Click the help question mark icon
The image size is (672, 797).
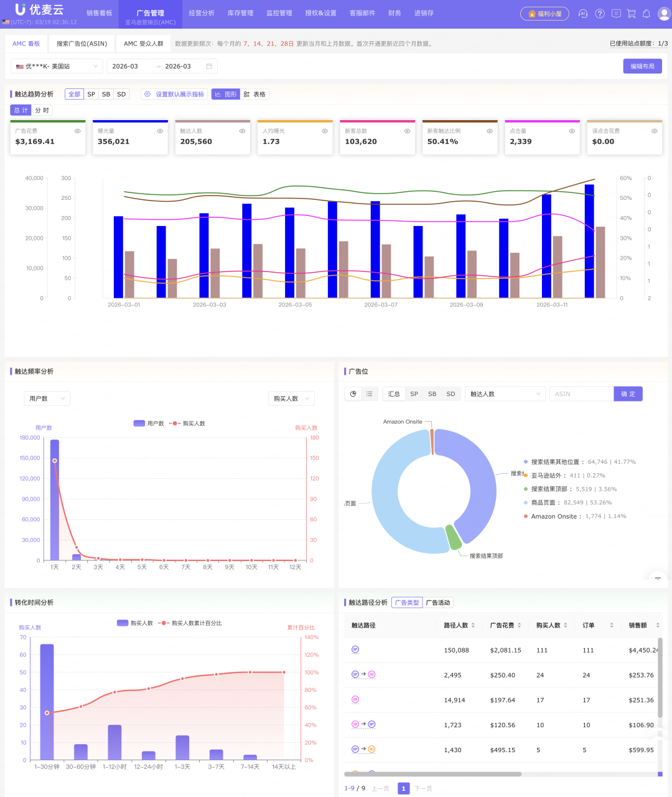tap(599, 14)
